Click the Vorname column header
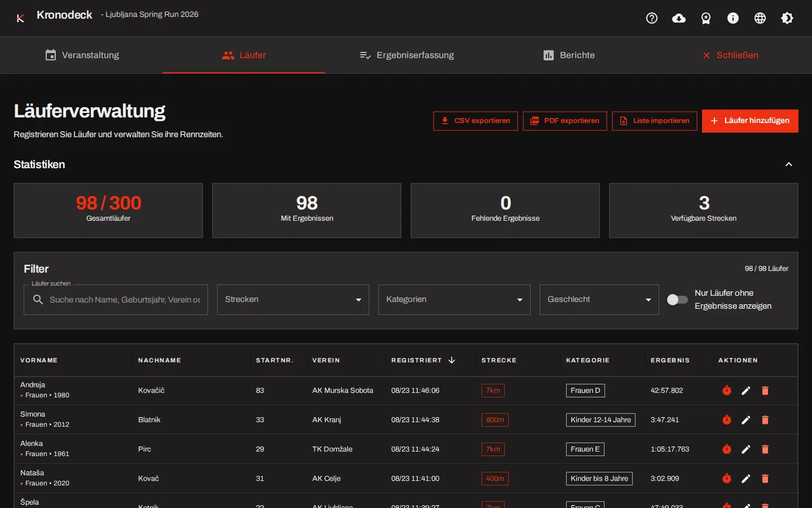Image resolution: width=812 pixels, height=508 pixels. coord(39,360)
